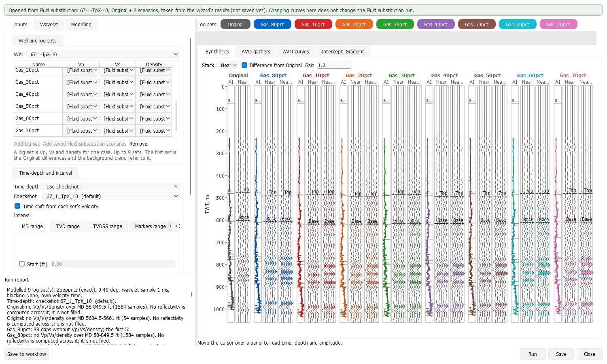Select the Gas_50pct row name in the table

click(27, 106)
